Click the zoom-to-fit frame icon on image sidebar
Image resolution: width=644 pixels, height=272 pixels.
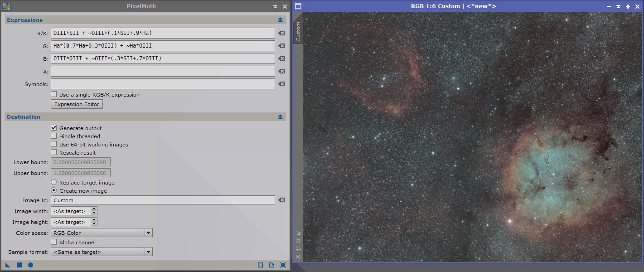click(x=299, y=240)
